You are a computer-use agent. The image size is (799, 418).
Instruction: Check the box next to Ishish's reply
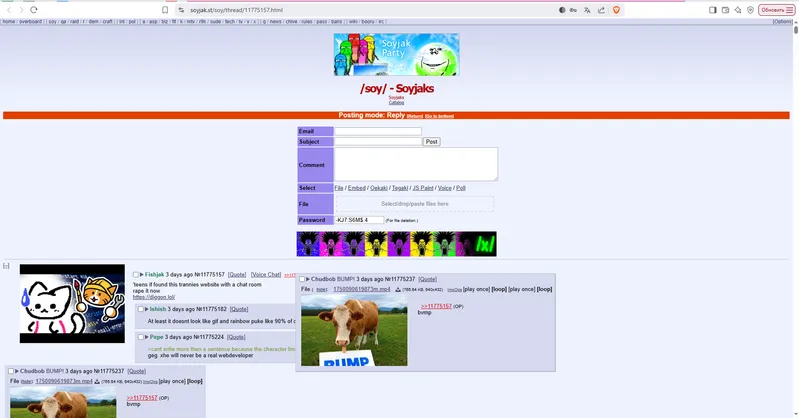[141, 309]
